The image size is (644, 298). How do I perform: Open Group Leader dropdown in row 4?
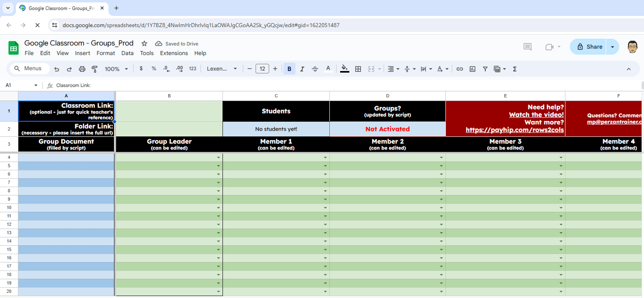pyautogui.click(x=219, y=158)
